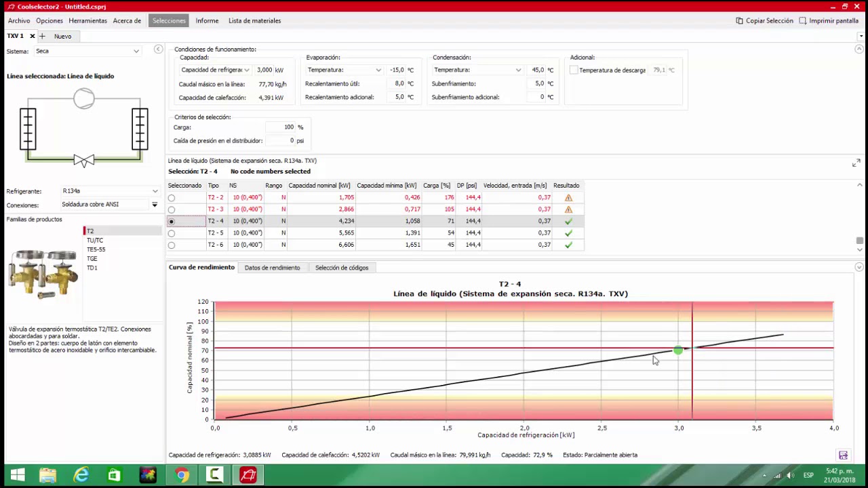The width and height of the screenshot is (868, 488).
Task: Click the Imprimir pantalla icon button
Action: point(802,20)
